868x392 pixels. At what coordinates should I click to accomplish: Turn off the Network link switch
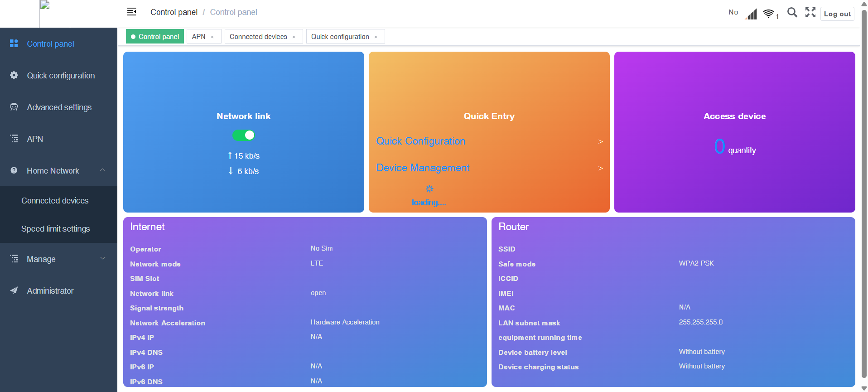(244, 135)
